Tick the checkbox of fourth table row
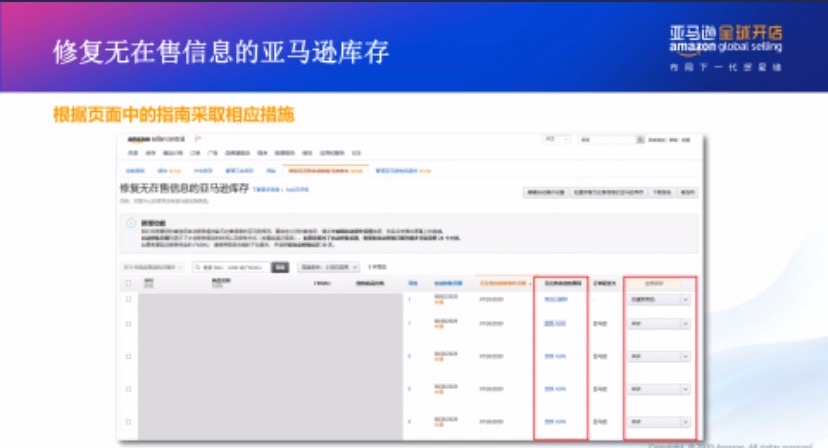 pyautogui.click(x=128, y=389)
